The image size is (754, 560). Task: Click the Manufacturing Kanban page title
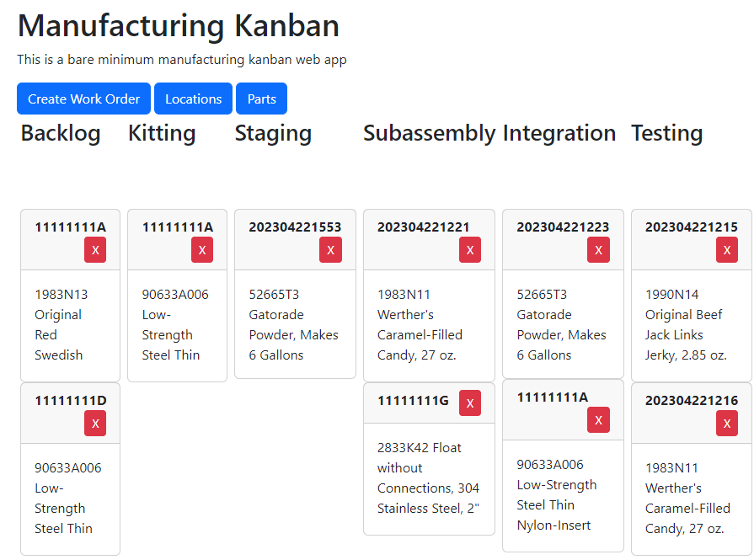[x=179, y=25]
